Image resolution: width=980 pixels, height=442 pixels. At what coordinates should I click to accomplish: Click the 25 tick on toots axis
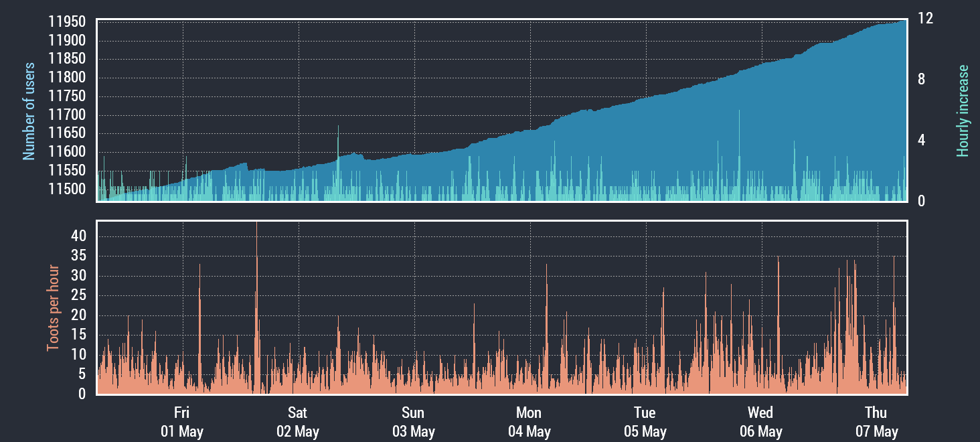tap(78, 295)
